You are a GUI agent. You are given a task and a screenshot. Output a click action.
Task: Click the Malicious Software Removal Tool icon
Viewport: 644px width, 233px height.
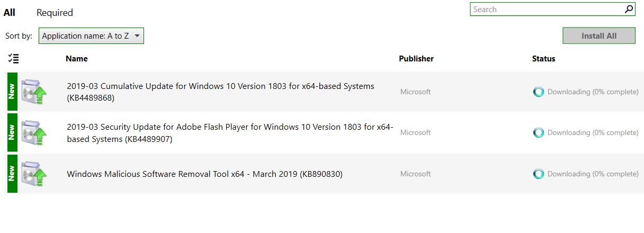34,174
